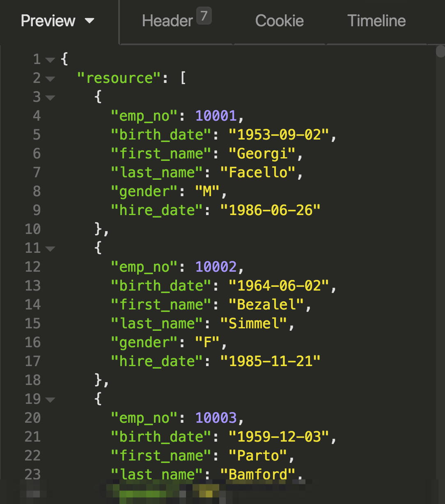The image size is (445, 504).
Task: Collapse the first employee object on line 3
Action: (50, 98)
